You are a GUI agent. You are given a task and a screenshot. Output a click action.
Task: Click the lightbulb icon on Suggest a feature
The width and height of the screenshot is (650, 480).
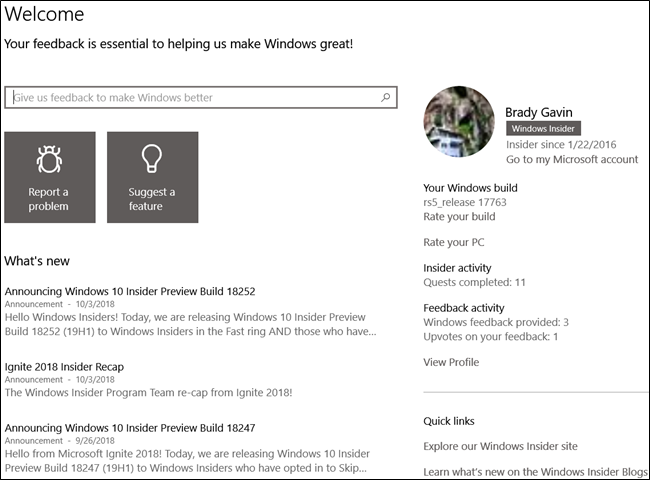(152, 158)
